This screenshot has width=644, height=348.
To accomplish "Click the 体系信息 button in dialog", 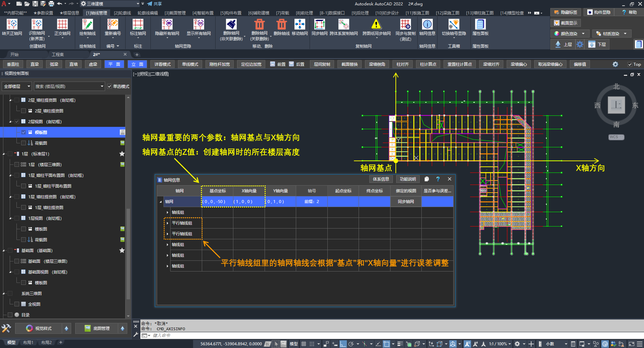I will pyautogui.click(x=381, y=179).
